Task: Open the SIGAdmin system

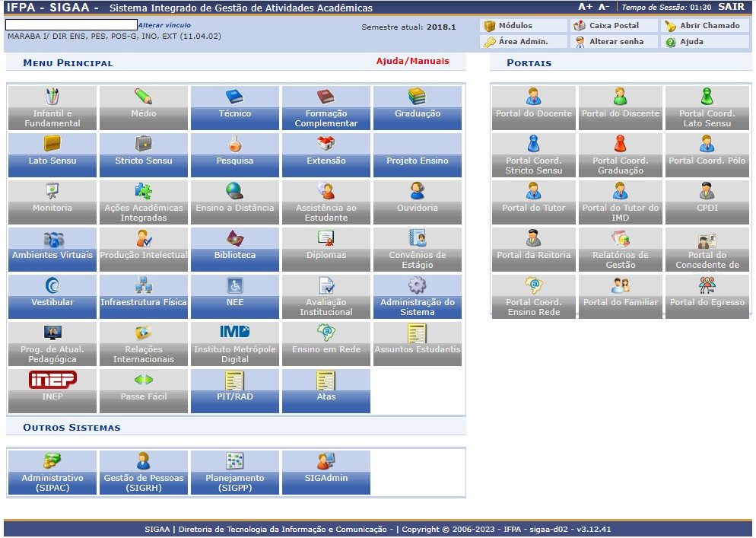Action: click(326, 473)
